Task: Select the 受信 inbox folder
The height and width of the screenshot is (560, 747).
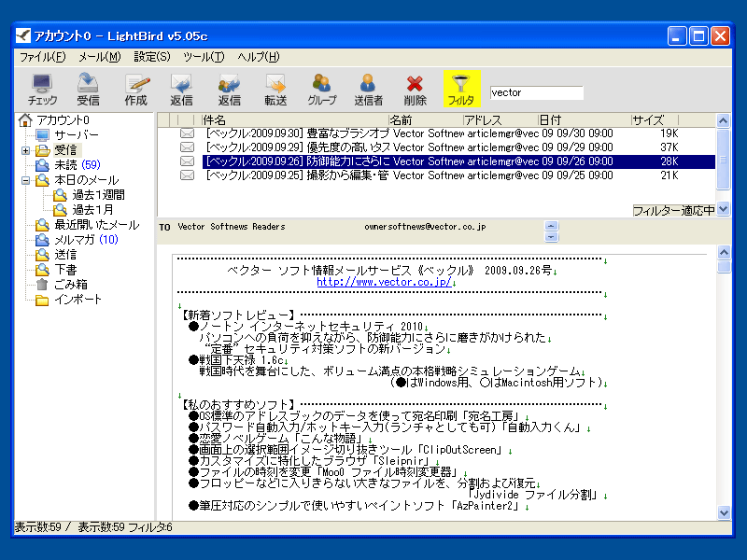Action: (x=65, y=150)
